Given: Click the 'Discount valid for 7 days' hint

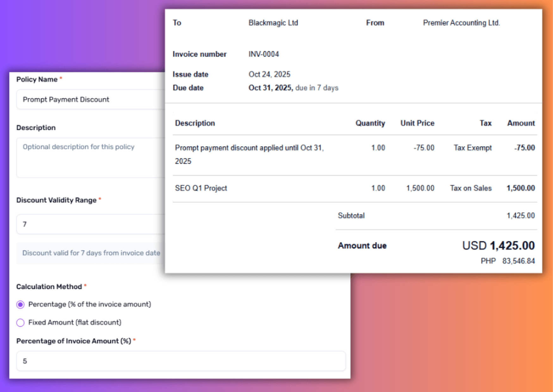Looking at the screenshot, I should [91, 253].
